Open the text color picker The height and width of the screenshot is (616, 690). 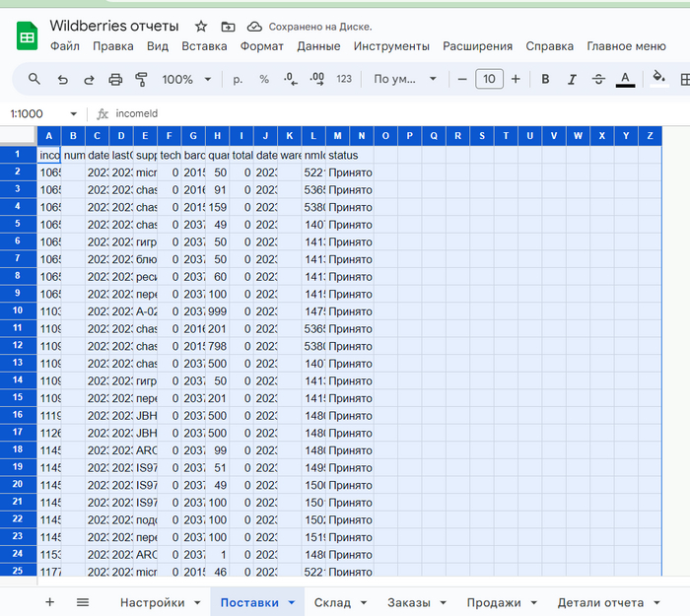point(624,80)
